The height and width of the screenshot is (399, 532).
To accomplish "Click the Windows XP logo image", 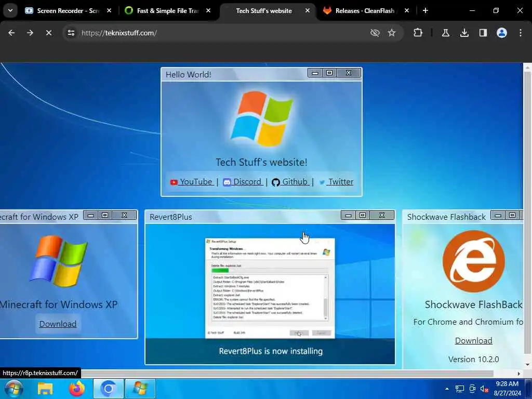I will (58, 261).
